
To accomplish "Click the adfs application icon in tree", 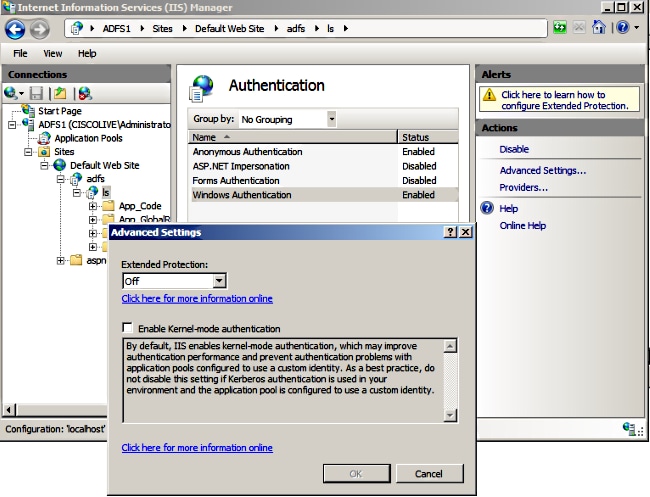I will [76, 179].
